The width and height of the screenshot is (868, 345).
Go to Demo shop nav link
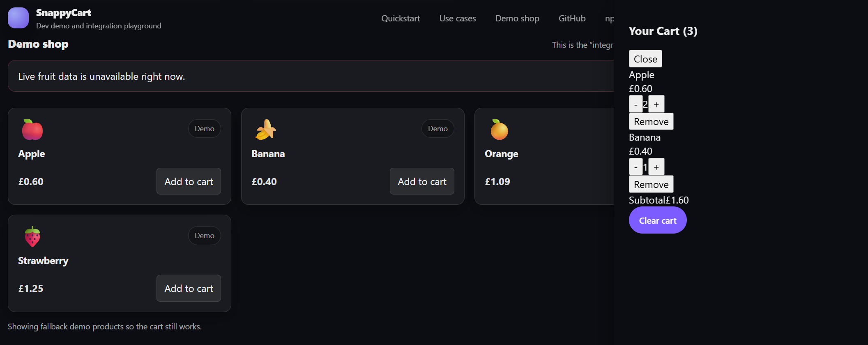pyautogui.click(x=517, y=19)
